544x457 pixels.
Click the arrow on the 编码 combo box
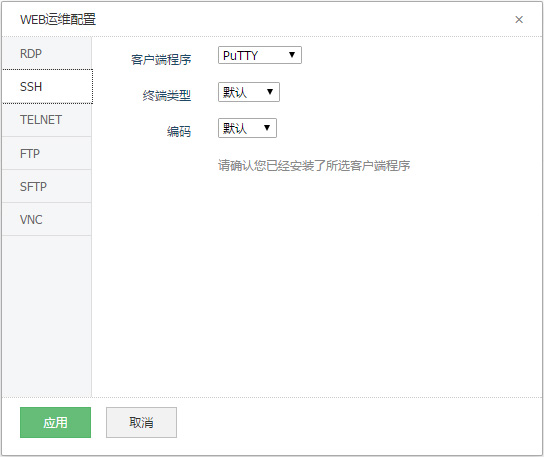point(267,128)
